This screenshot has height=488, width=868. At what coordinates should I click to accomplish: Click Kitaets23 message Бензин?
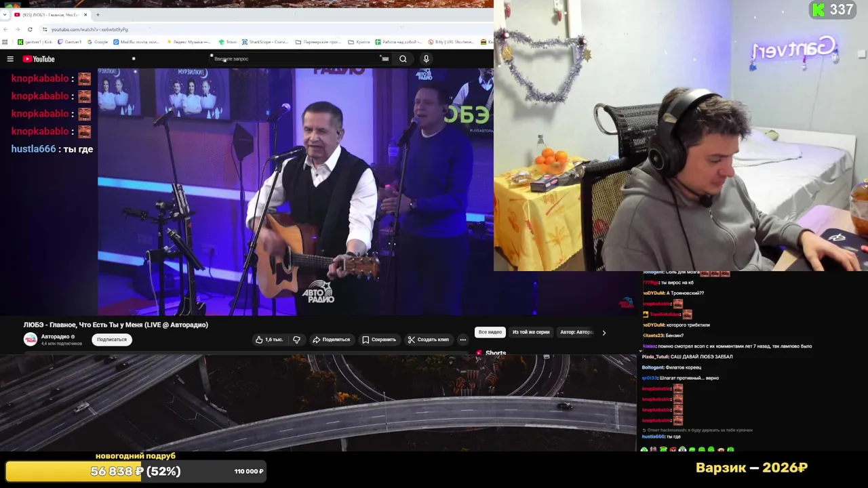663,335
